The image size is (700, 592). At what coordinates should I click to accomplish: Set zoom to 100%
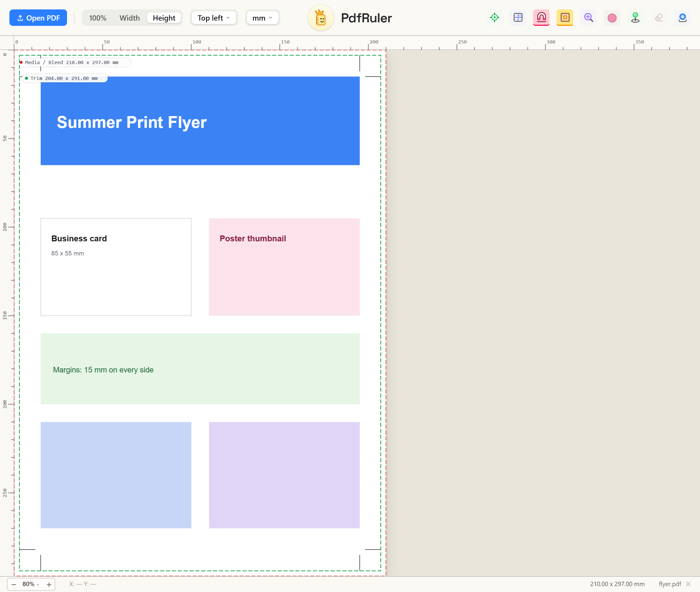click(98, 18)
